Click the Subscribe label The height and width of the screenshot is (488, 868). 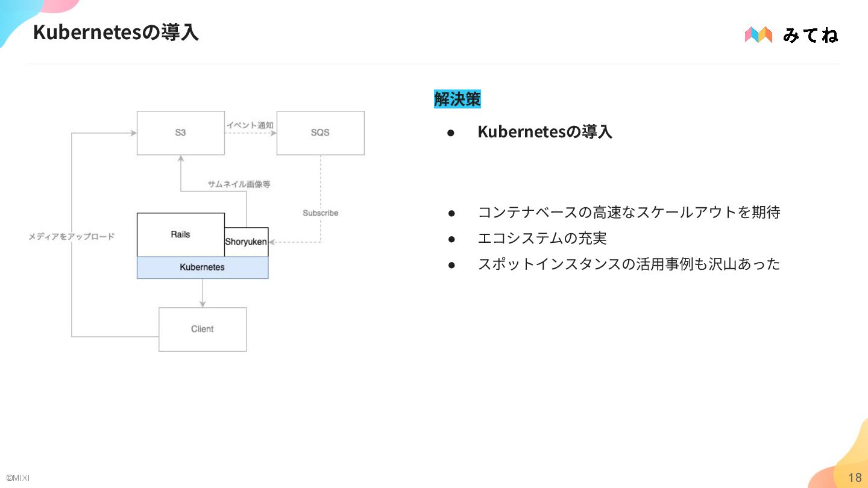[x=321, y=213]
